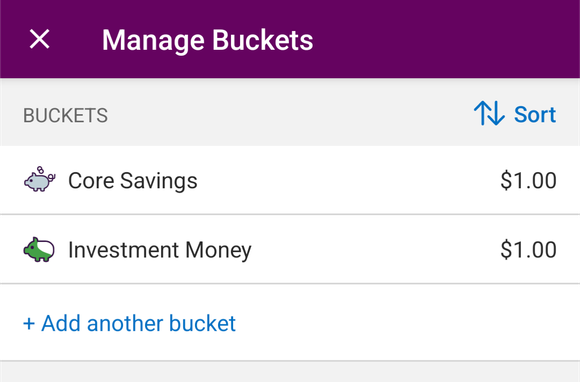Click the Investment Money $1.00 balance
The image size is (580, 382).
click(528, 250)
